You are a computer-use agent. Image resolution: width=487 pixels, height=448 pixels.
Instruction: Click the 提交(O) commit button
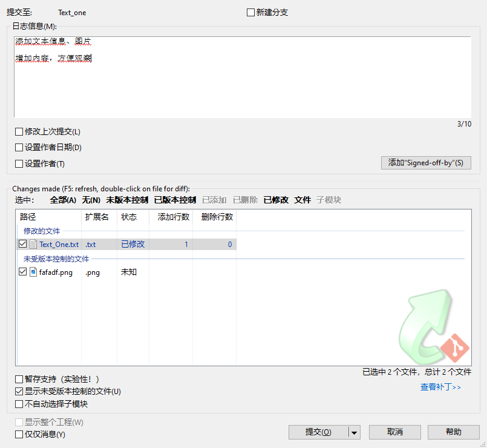(x=318, y=432)
